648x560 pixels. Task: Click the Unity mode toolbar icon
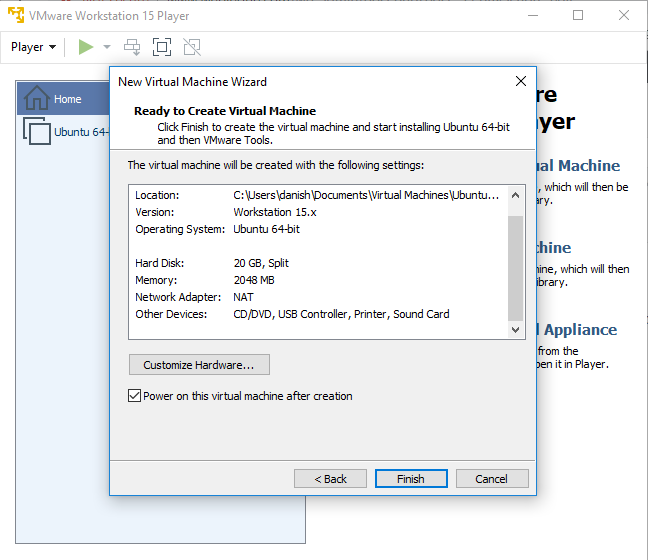192,47
